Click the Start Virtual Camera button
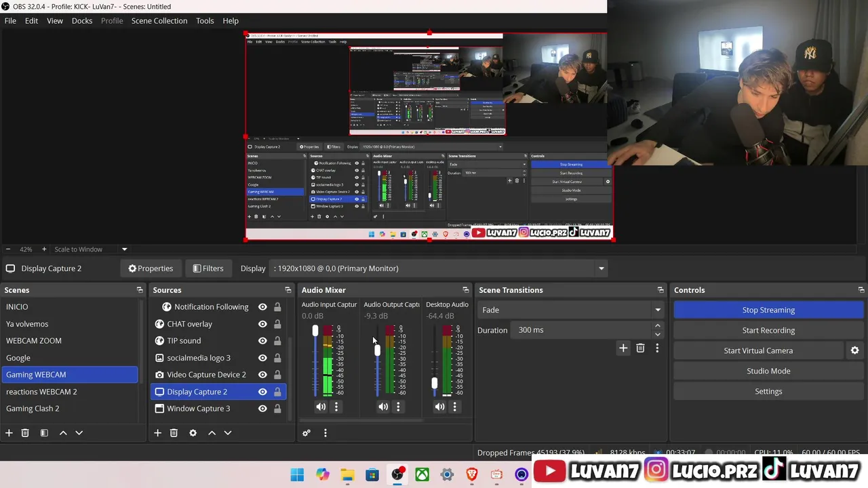The image size is (868, 488). click(758, 350)
